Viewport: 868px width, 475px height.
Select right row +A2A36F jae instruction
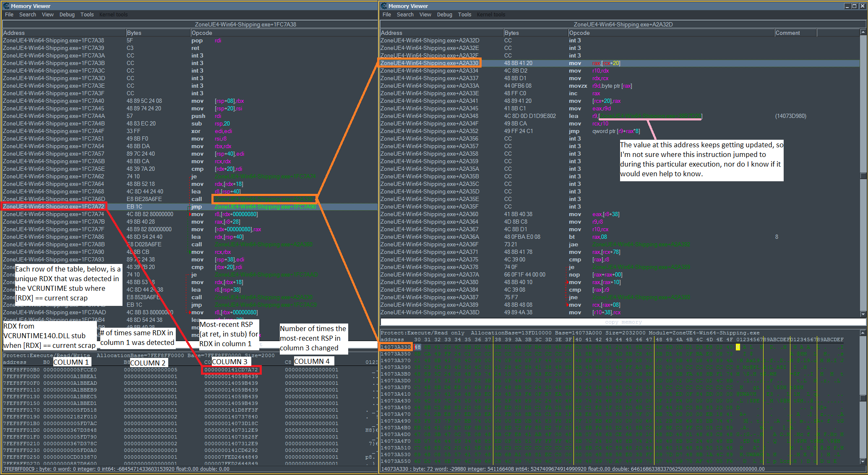[x=620, y=244]
